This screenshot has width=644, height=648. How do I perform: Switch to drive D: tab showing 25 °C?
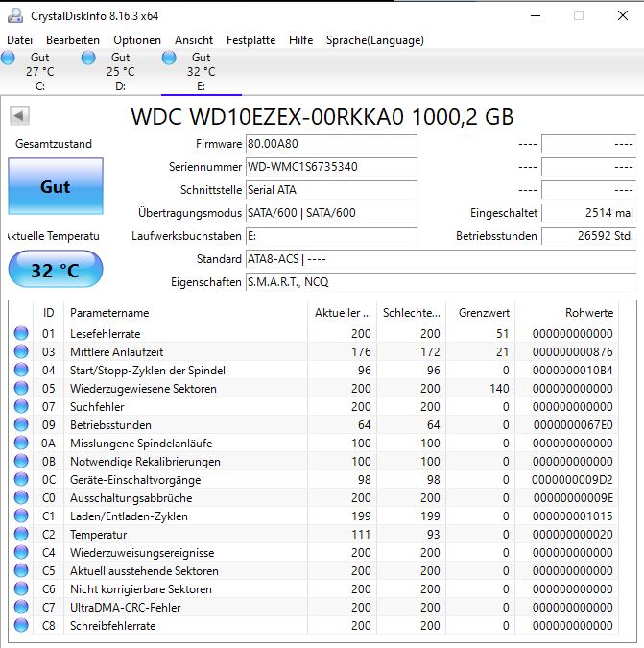[x=121, y=71]
